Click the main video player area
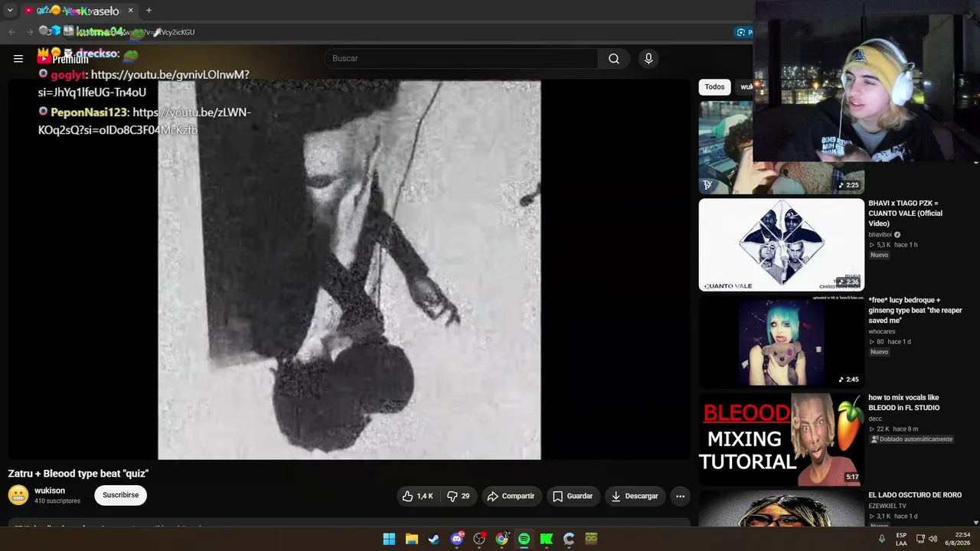980x551 pixels. coord(349,269)
